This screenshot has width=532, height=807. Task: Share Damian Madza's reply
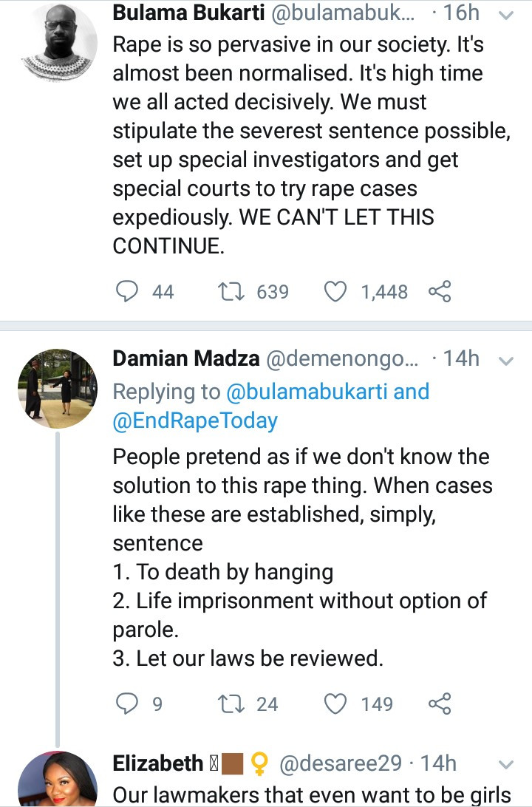coord(439,704)
